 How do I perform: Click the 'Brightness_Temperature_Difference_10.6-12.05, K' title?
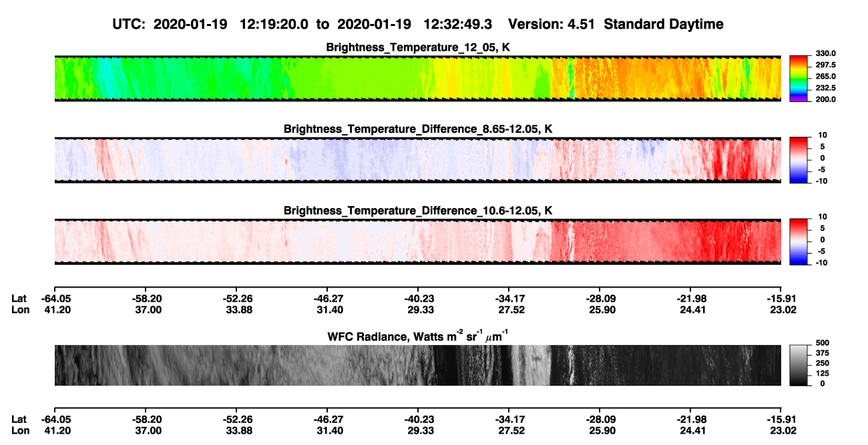click(417, 210)
